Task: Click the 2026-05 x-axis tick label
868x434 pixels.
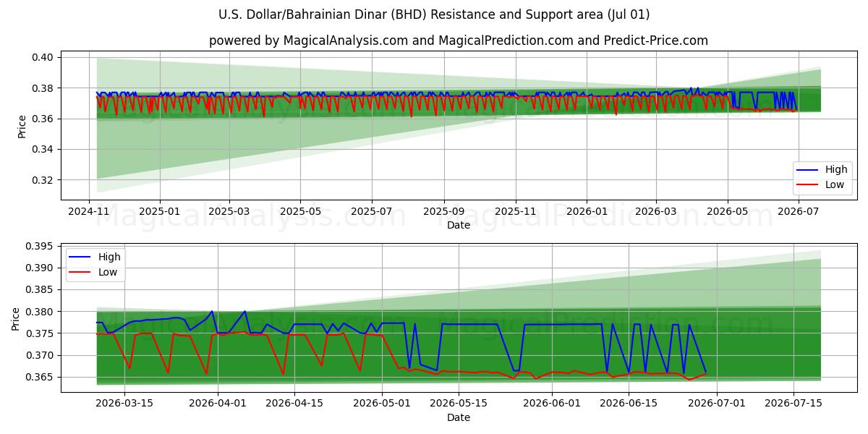Action: pos(727,212)
